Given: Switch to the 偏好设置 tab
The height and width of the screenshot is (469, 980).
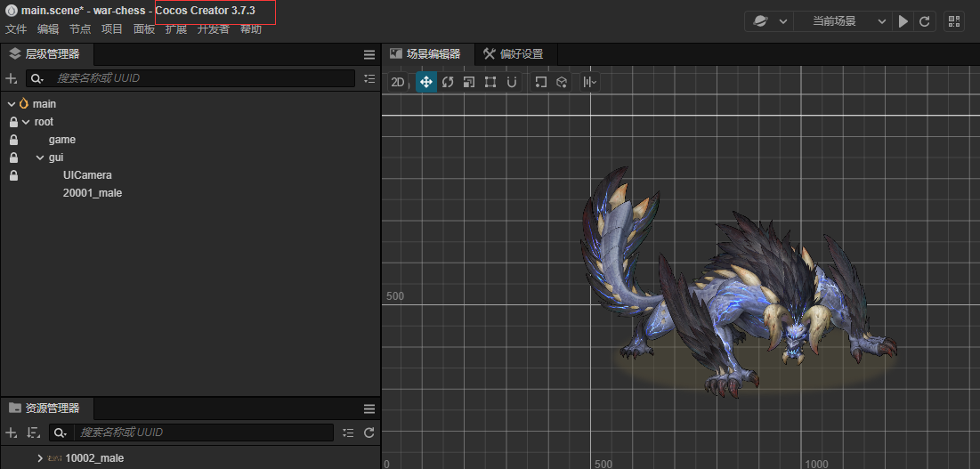Looking at the screenshot, I should click(x=514, y=54).
